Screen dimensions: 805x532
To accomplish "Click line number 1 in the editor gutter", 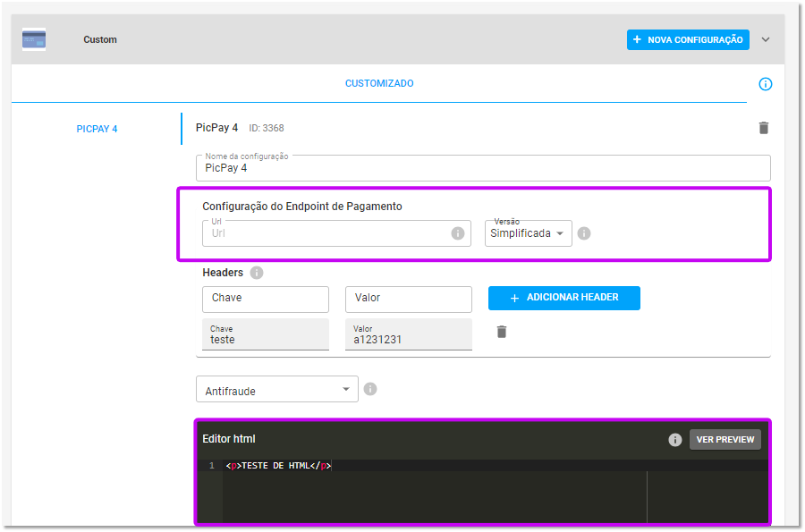I will 211,465.
